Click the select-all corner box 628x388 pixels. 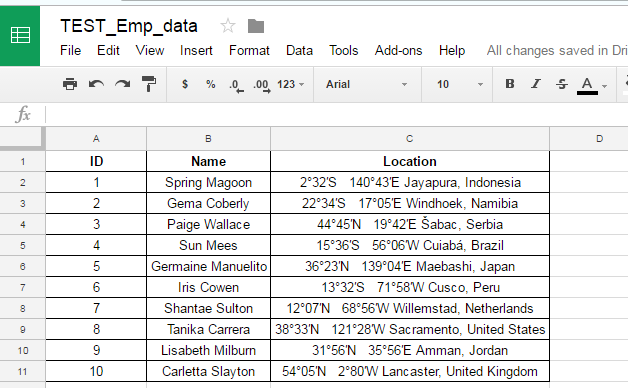[22, 139]
